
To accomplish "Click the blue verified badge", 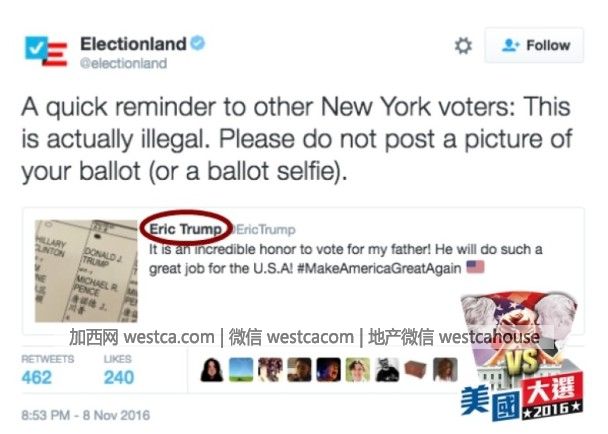I will pyautogui.click(x=198, y=43).
